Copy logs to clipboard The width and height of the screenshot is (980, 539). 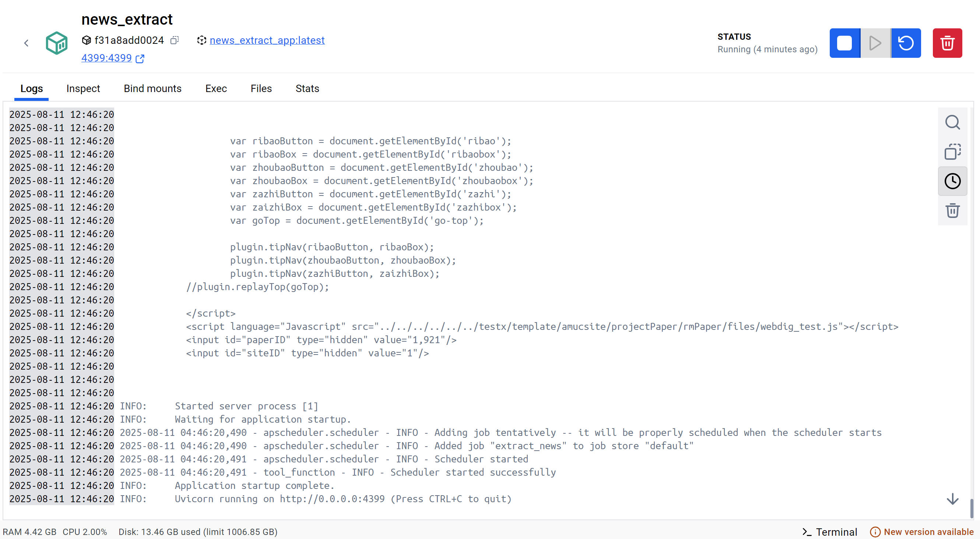[953, 152]
